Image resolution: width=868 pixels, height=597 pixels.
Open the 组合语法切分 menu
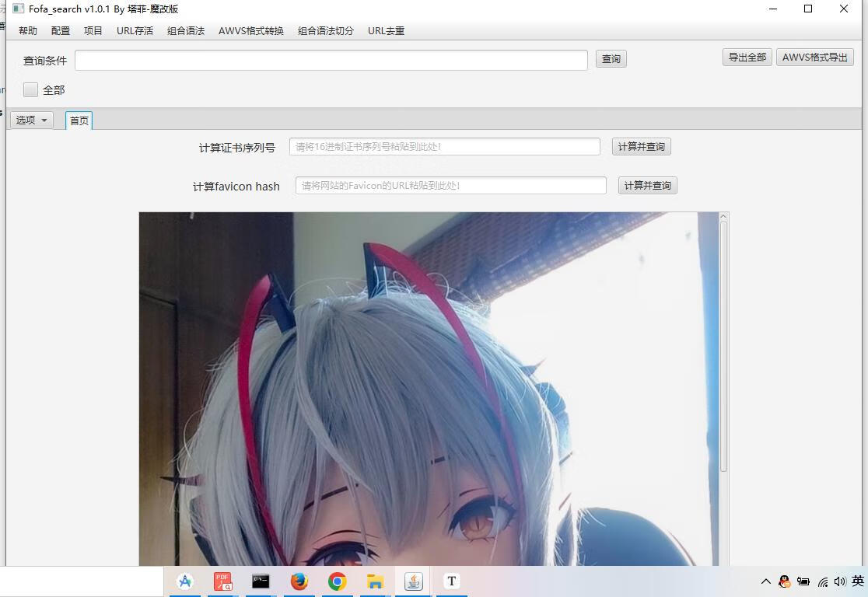[x=325, y=31]
